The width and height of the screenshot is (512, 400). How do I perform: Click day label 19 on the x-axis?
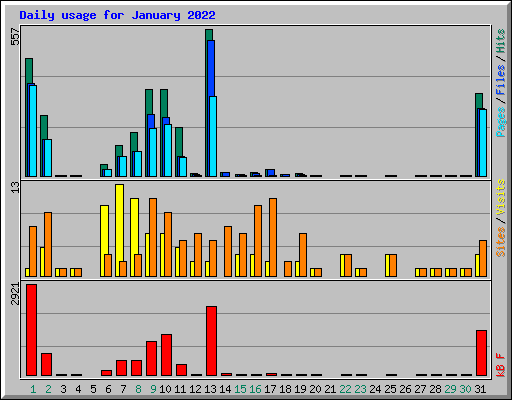tap(300, 389)
